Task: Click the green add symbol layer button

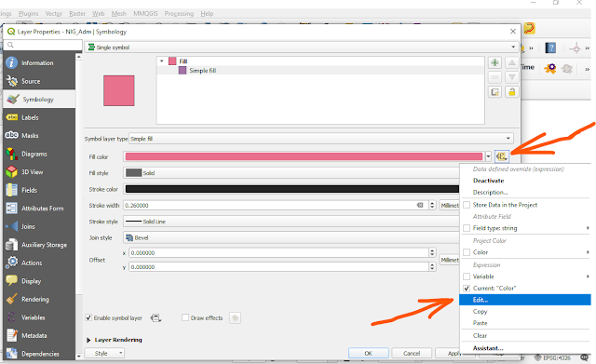Action: [494, 62]
